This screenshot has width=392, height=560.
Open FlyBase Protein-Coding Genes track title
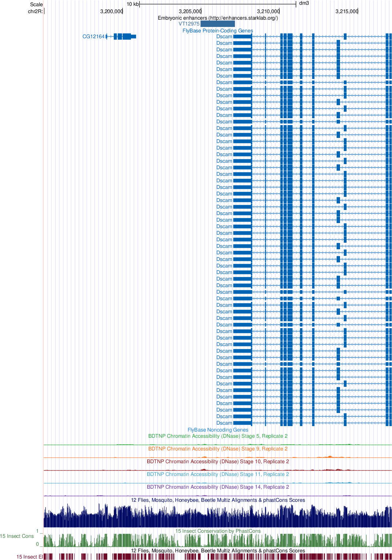(218, 31)
